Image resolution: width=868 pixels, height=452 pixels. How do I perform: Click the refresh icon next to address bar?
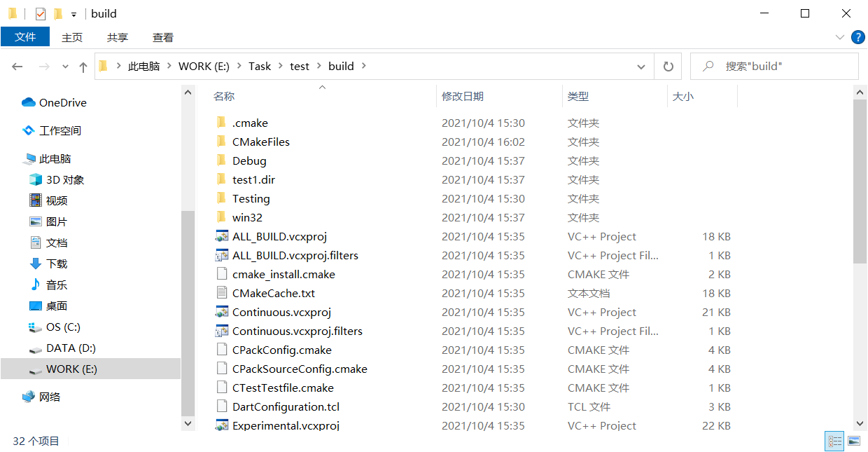(x=668, y=66)
